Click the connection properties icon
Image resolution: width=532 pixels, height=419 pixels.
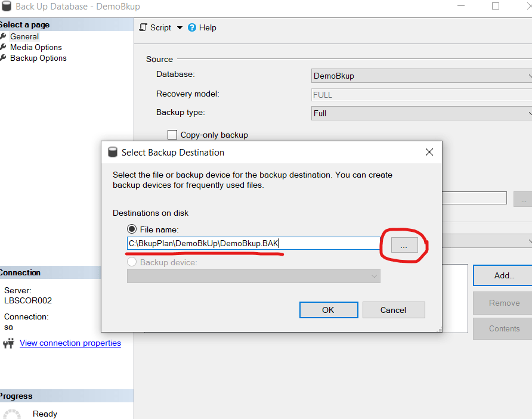click(x=8, y=343)
